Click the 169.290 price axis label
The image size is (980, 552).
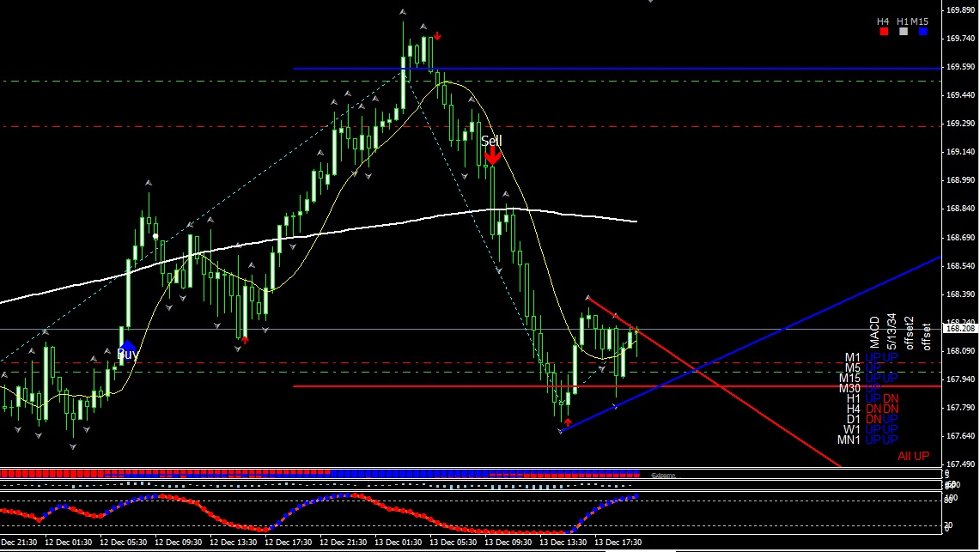961,124
